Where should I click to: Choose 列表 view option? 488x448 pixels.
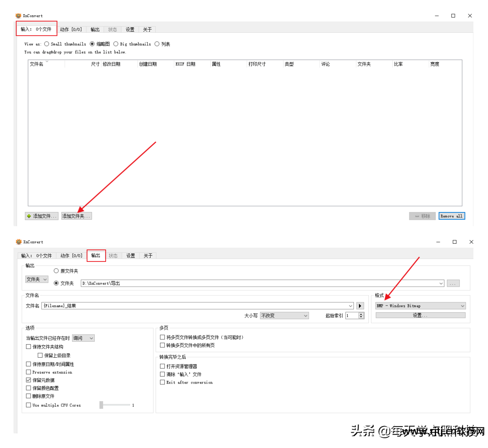click(x=157, y=44)
